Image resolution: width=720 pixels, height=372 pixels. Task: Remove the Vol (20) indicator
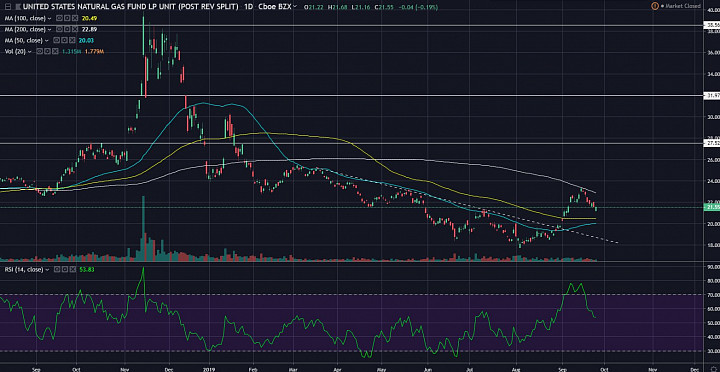pyautogui.click(x=55, y=51)
